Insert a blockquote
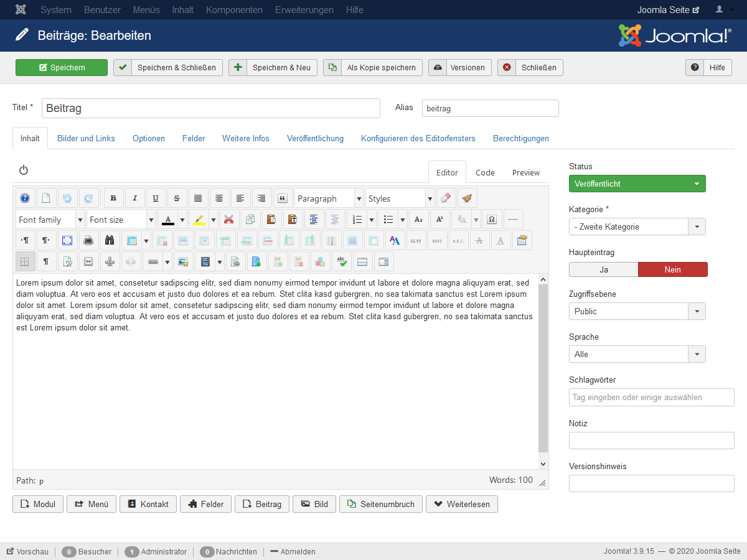Image resolution: width=747 pixels, height=560 pixels. click(283, 198)
